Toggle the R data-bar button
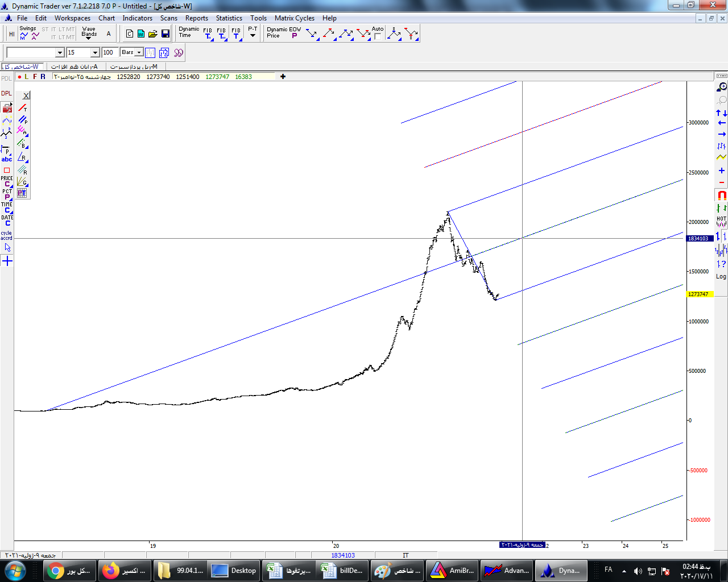This screenshot has width=728, height=582. 43,77
